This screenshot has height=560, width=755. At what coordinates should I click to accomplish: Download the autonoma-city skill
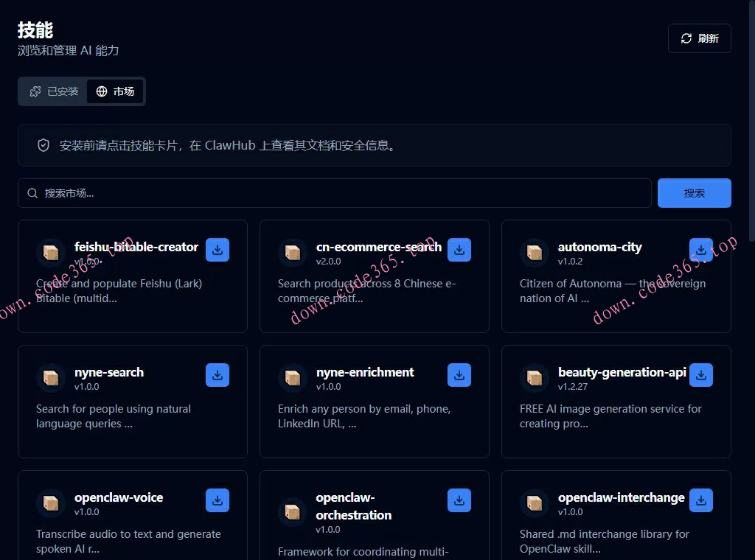pyautogui.click(x=701, y=250)
